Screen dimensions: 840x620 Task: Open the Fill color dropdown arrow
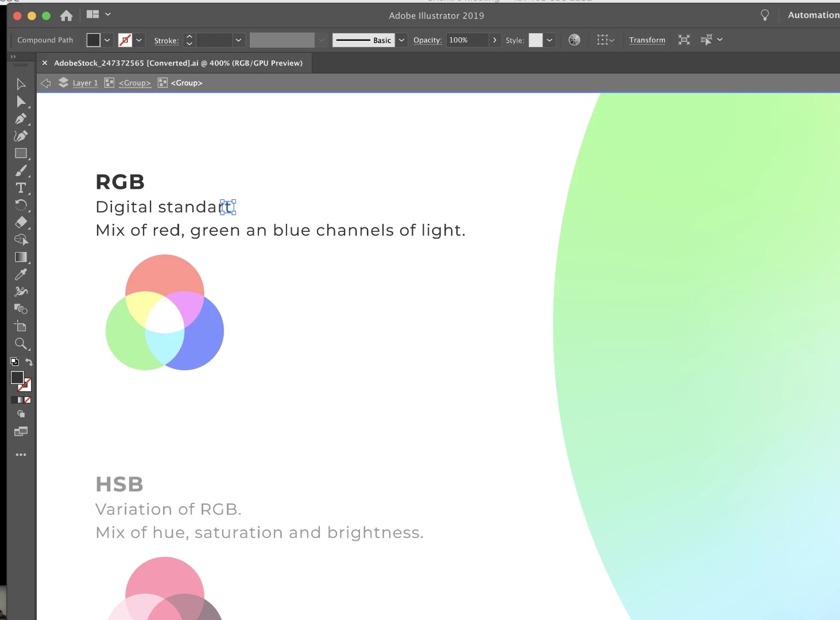(x=107, y=40)
